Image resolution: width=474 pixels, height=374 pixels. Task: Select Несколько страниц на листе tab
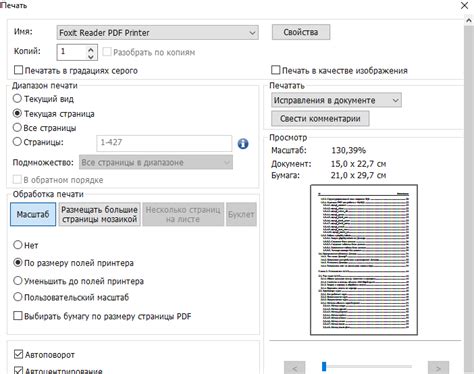[183, 214]
